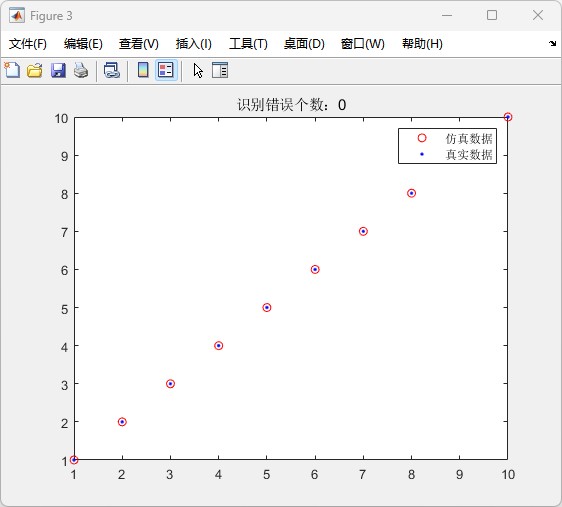Select the plot title 识别错误个数: 0
This screenshot has height=507, width=562.
click(291, 105)
